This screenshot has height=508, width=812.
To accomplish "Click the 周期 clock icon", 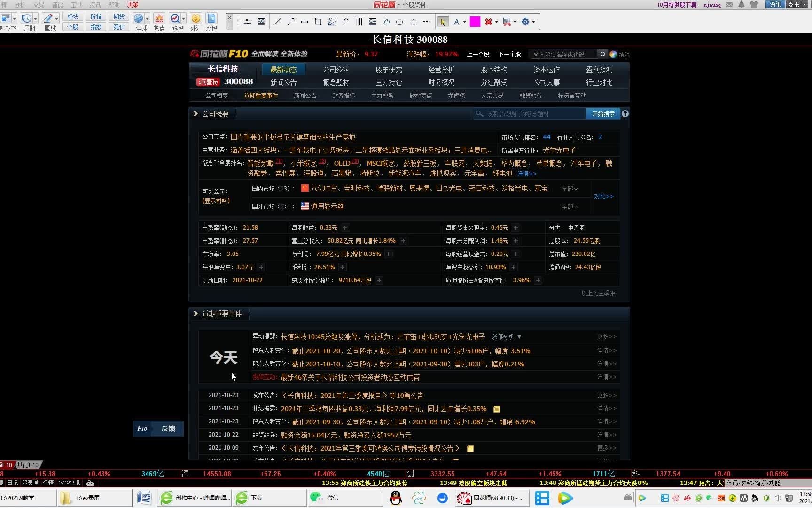I will (x=26, y=18).
